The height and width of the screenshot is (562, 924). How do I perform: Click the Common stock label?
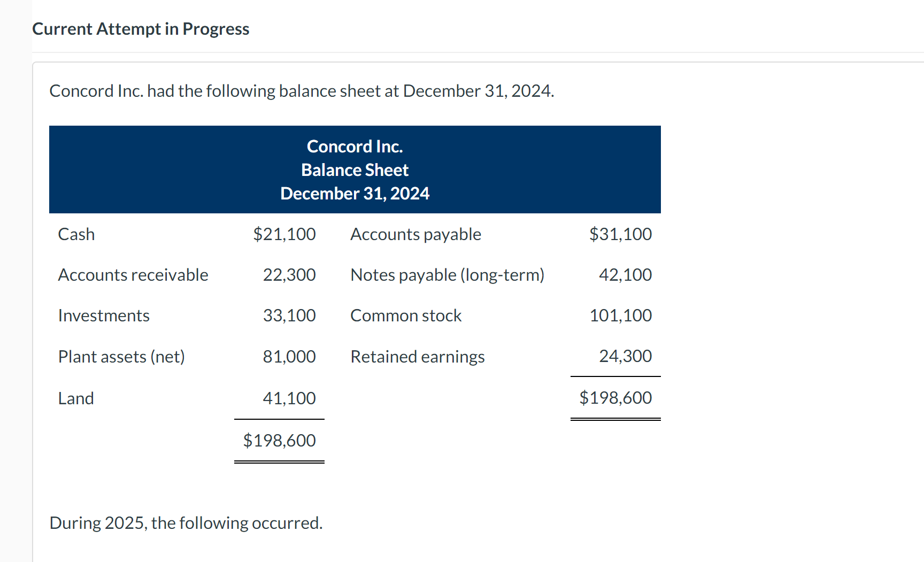tap(406, 315)
